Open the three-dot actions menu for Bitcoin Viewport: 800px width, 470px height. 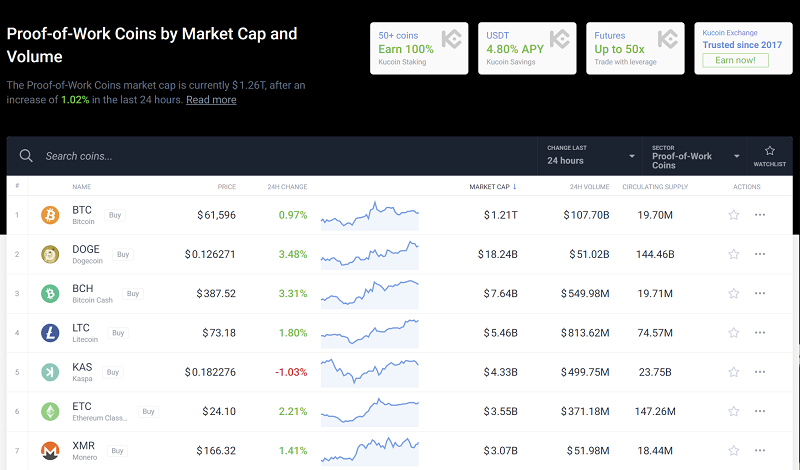coord(760,215)
